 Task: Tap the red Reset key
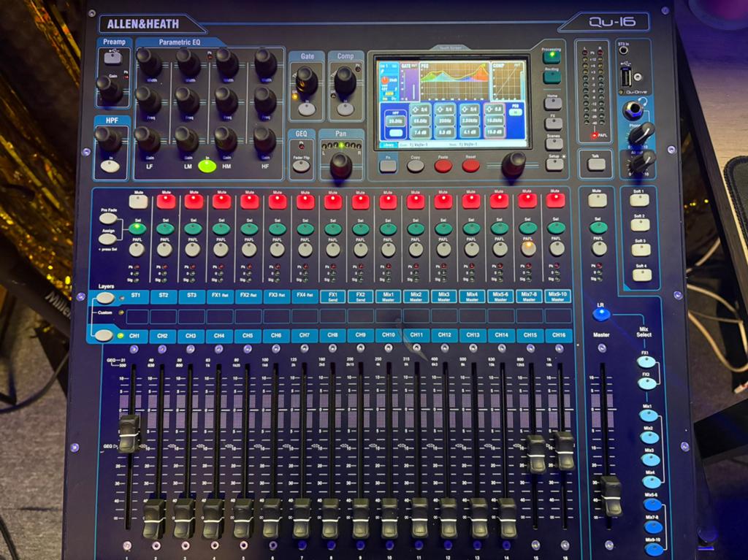pyautogui.click(x=470, y=166)
